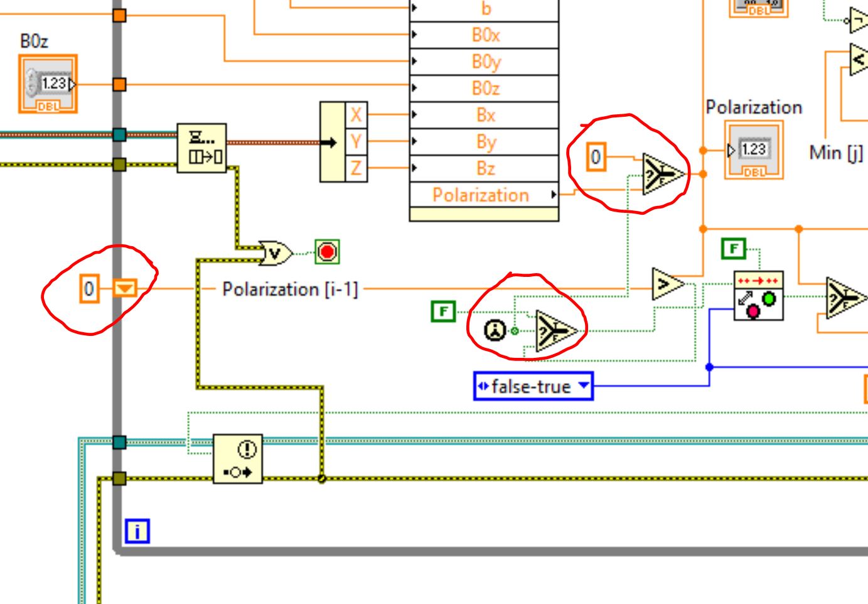Select the Greater Than comparison node

coord(668,284)
